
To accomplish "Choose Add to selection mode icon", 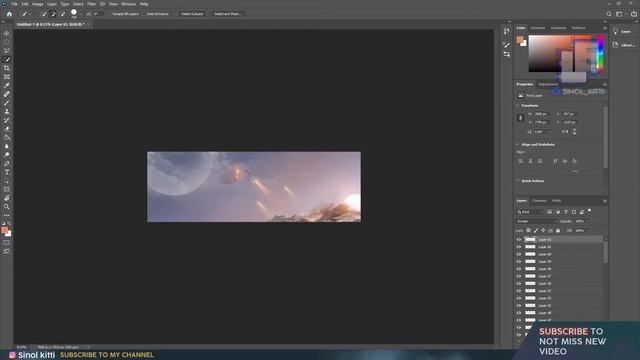I will pyautogui.click(x=53, y=14).
